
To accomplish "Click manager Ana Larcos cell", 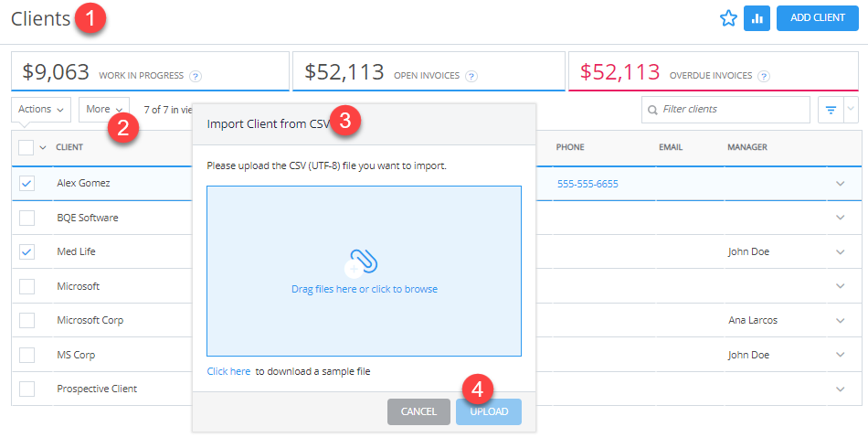I will click(753, 321).
